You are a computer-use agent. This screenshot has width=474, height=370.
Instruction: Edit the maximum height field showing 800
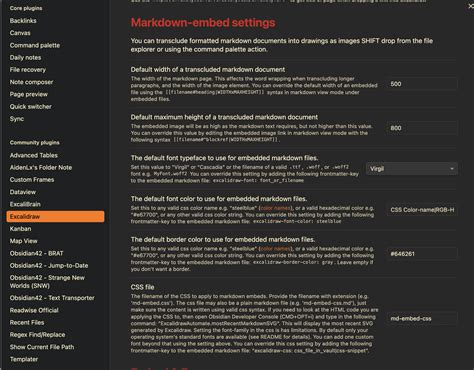pyautogui.click(x=422, y=128)
